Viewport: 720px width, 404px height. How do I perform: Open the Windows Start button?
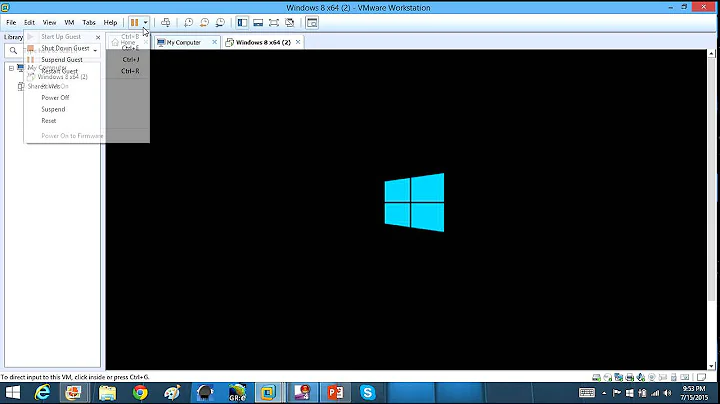tap(13, 393)
